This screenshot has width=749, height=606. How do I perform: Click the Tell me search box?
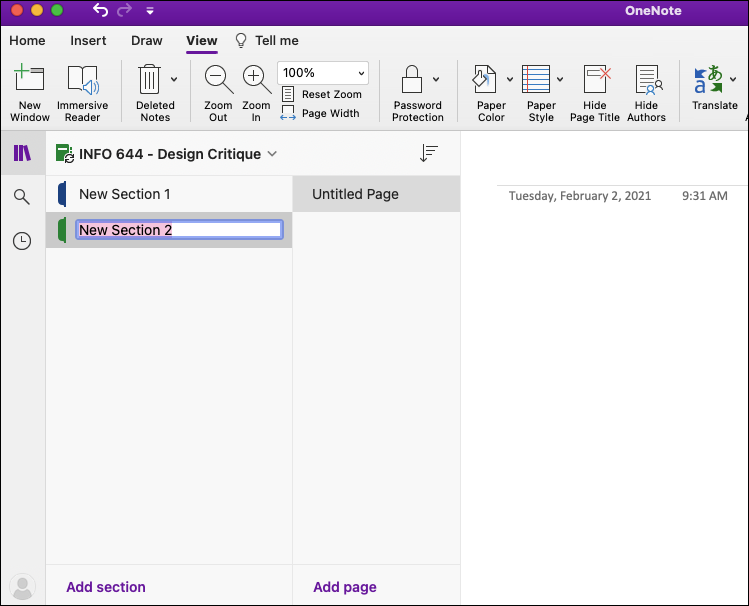pos(277,41)
